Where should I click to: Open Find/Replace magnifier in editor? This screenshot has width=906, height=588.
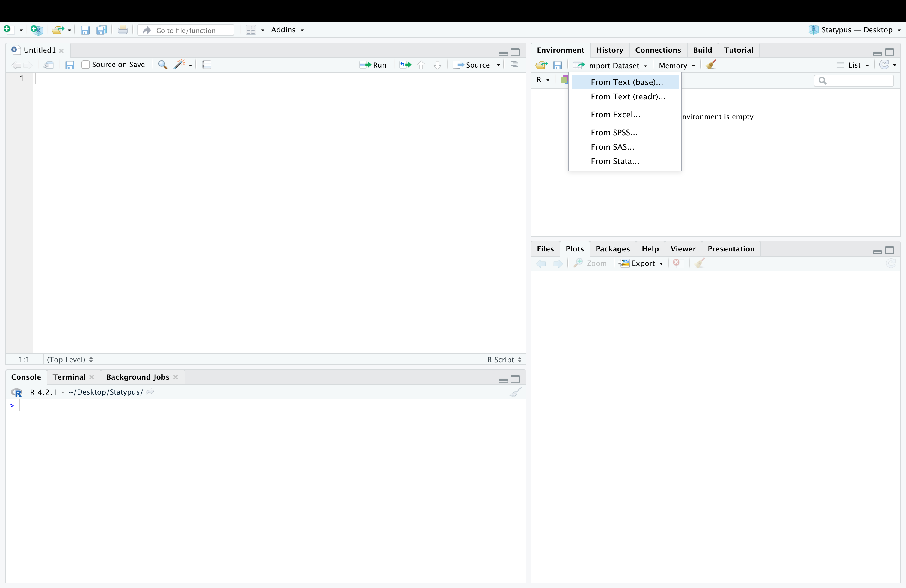click(163, 65)
